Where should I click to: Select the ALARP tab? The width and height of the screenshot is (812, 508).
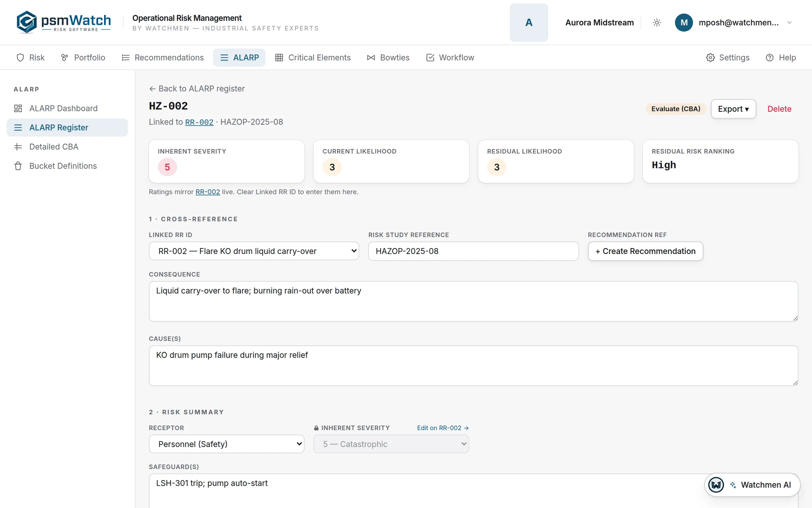point(239,58)
